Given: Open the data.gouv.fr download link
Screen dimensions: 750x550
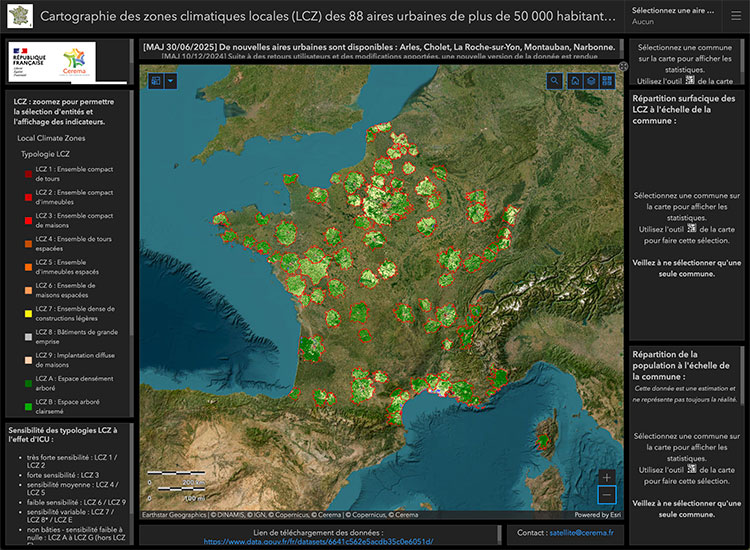Looking at the screenshot, I should (318, 541).
